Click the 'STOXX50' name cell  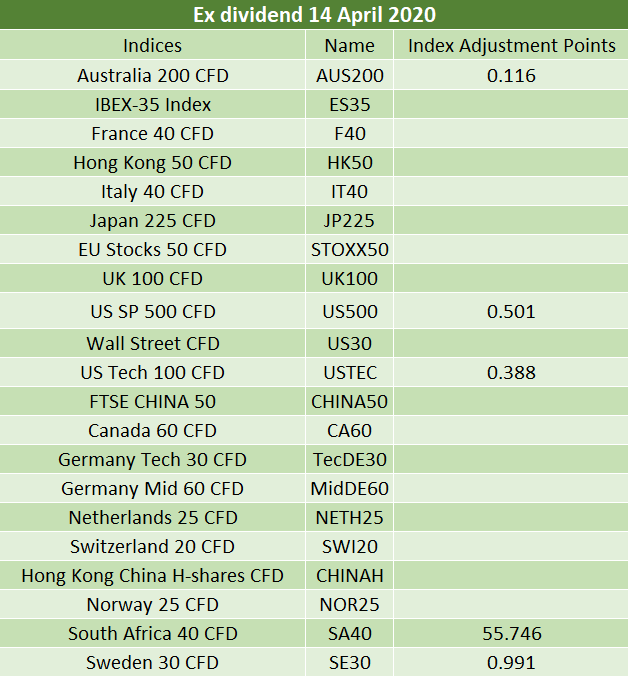click(350, 250)
